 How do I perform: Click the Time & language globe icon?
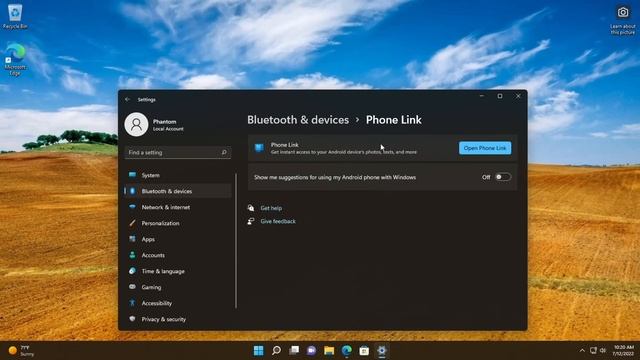coord(132,271)
